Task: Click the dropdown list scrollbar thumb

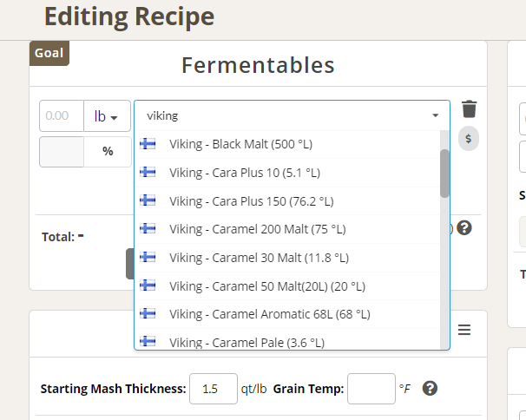Action: 444,173
